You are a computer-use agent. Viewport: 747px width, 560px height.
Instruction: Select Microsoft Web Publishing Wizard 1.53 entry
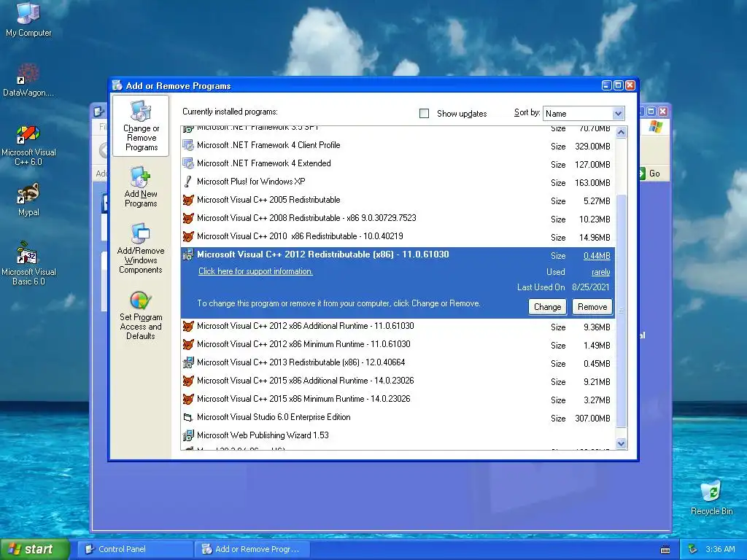[x=398, y=436]
